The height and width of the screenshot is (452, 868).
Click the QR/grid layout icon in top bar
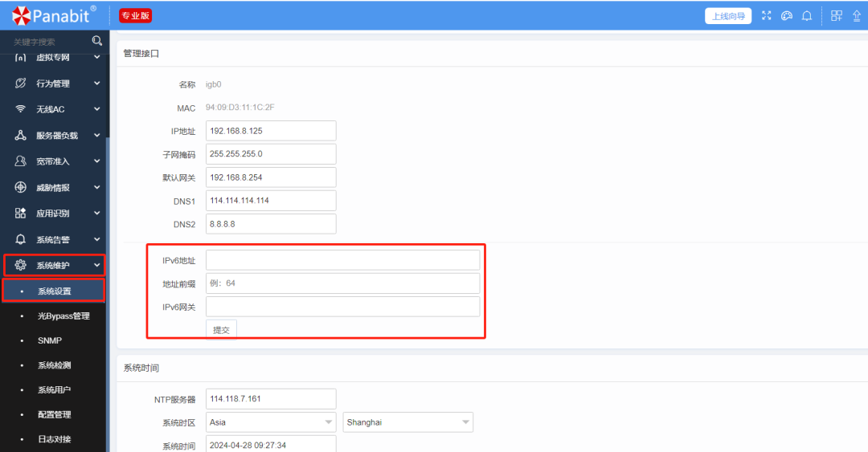coord(837,15)
